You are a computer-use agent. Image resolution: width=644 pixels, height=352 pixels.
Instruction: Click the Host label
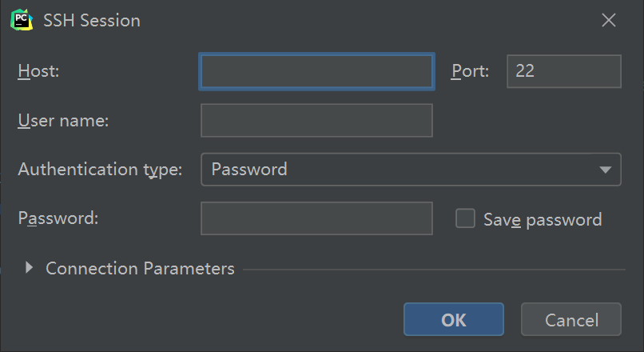[x=39, y=71]
